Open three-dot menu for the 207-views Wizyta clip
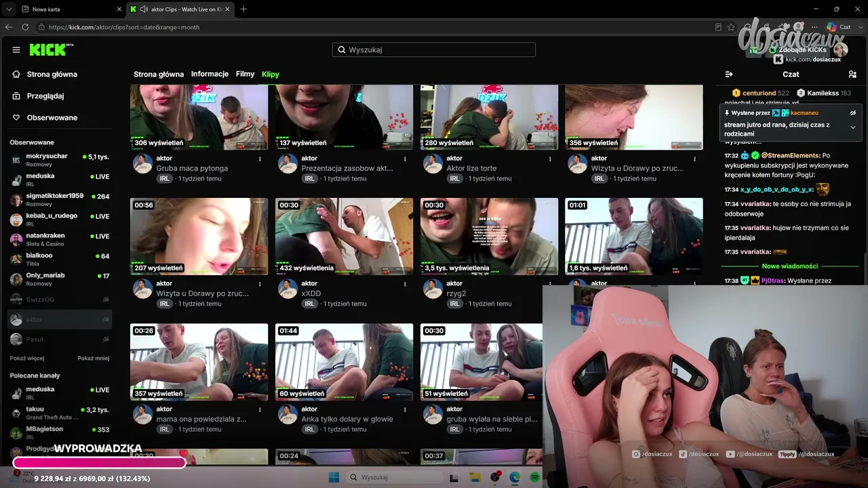Viewport: 868px width, 488px height. click(x=260, y=285)
